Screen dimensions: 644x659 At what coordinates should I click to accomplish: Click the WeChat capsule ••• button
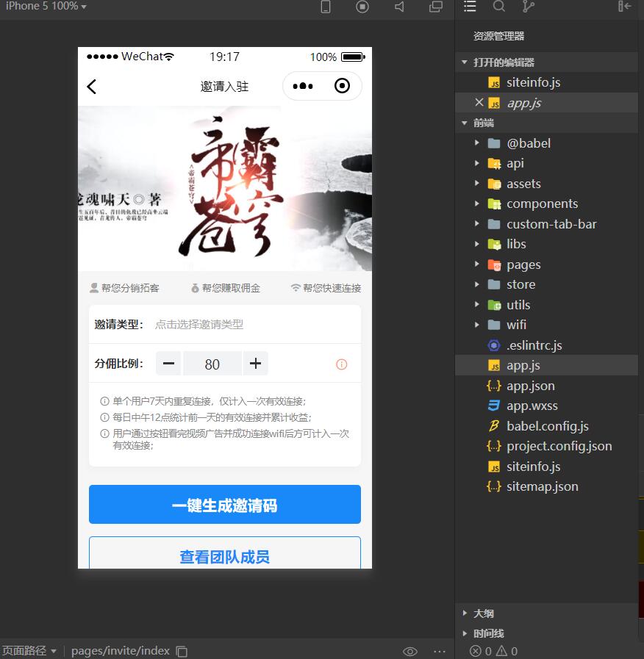[304, 86]
